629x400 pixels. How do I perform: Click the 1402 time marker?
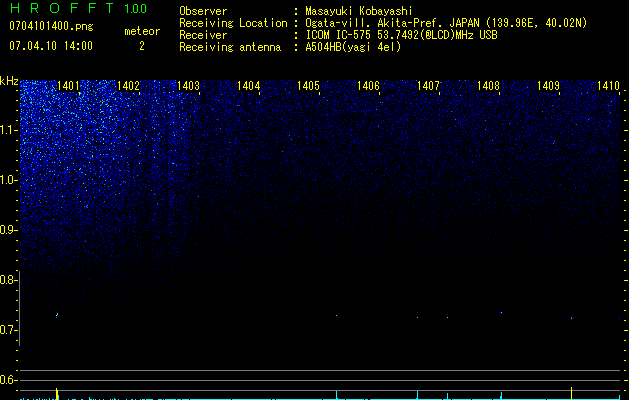pos(128,85)
